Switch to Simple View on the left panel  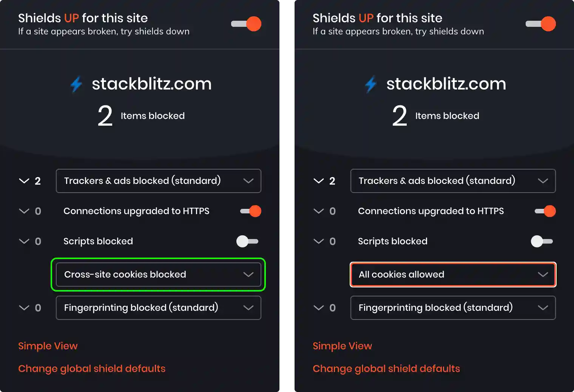48,346
